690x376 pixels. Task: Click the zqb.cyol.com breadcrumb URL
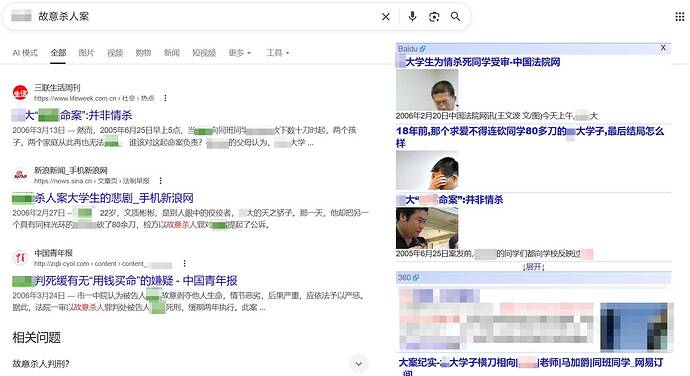pos(103,263)
